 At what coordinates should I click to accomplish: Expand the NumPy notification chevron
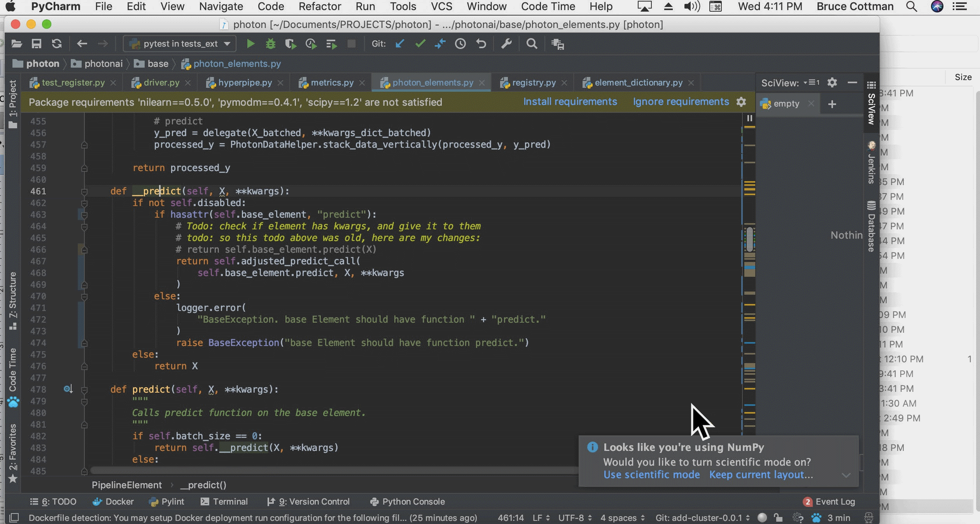pos(846,475)
